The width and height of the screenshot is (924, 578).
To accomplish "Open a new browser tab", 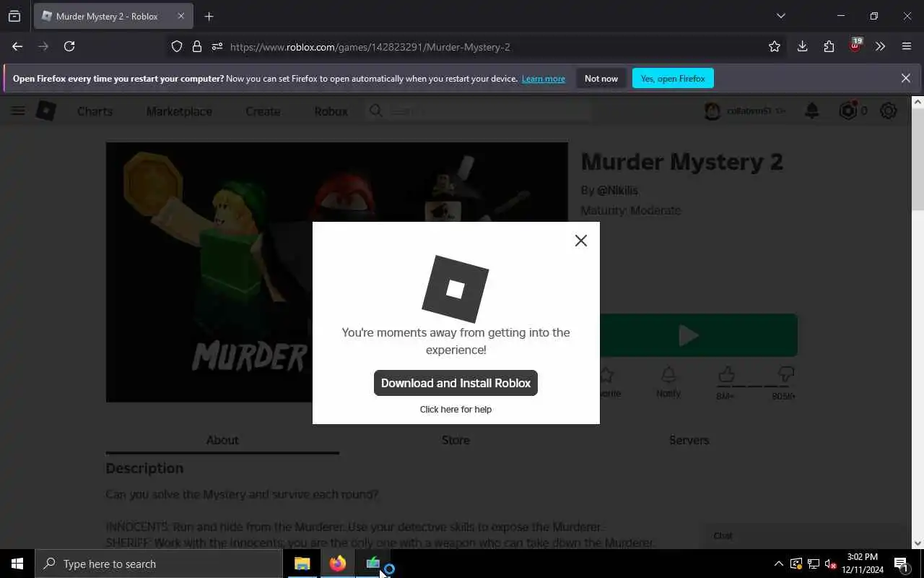I will point(209,16).
